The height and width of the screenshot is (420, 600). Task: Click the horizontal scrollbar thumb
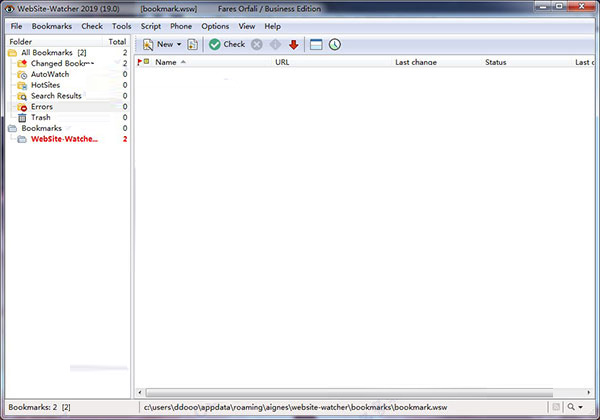click(x=349, y=392)
